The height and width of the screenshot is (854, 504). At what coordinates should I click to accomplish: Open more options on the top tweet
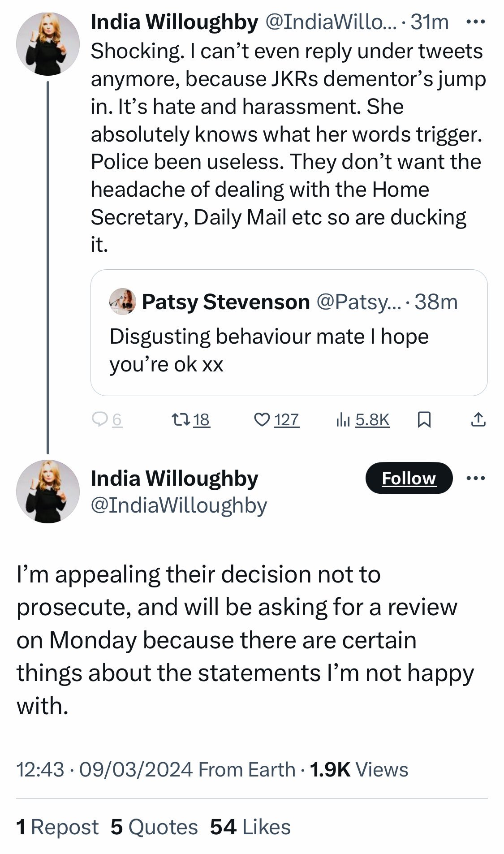[475, 22]
